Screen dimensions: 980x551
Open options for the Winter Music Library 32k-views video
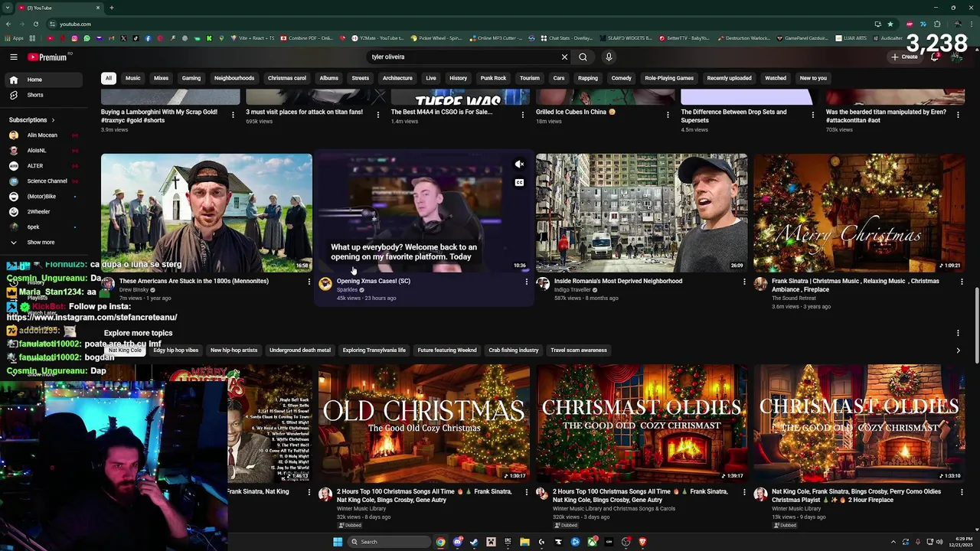click(526, 492)
